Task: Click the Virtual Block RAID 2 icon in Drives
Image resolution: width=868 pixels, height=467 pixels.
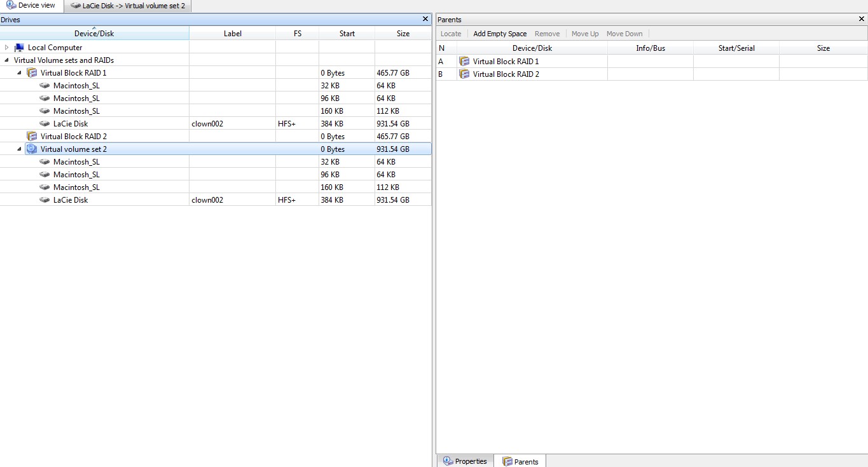Action: [x=32, y=137]
